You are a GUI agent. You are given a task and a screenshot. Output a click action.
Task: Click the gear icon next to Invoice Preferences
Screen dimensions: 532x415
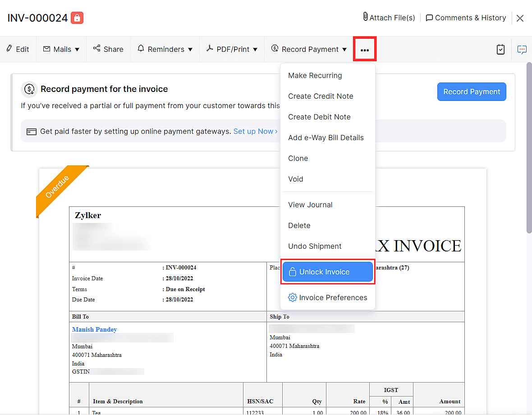[x=292, y=297]
